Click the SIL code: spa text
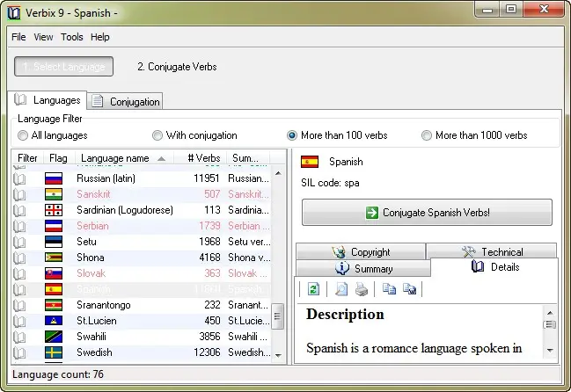 point(330,183)
